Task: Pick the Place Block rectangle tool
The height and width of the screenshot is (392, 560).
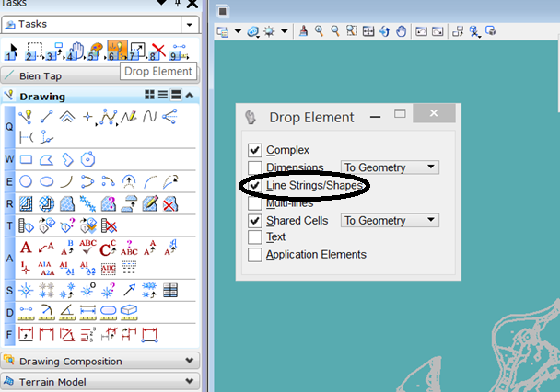Action: point(26,159)
